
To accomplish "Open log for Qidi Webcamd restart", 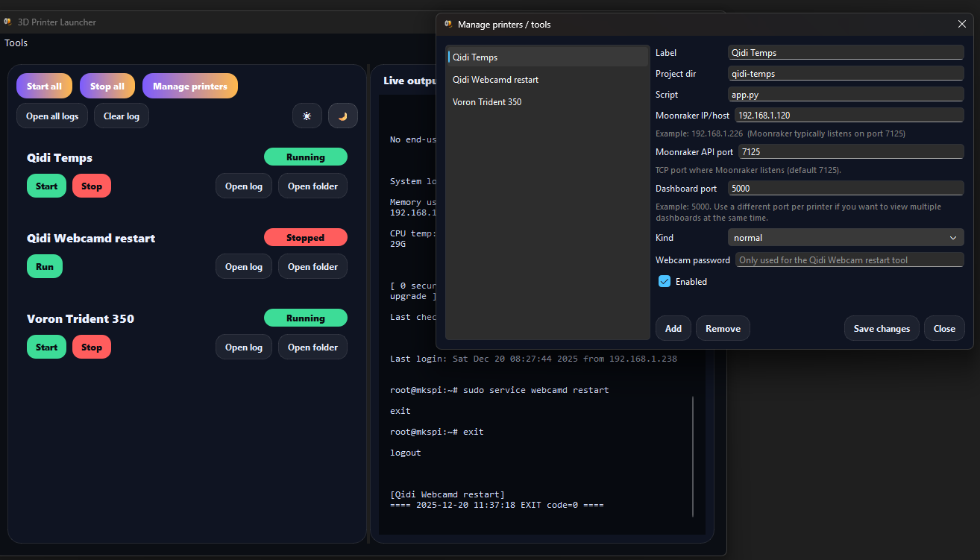I will [244, 266].
